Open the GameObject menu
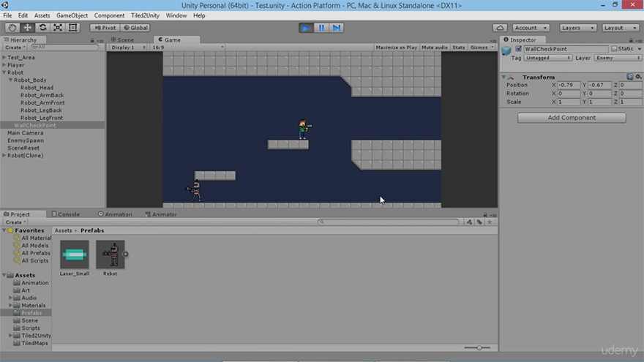The width and height of the screenshot is (644, 362). [72, 15]
